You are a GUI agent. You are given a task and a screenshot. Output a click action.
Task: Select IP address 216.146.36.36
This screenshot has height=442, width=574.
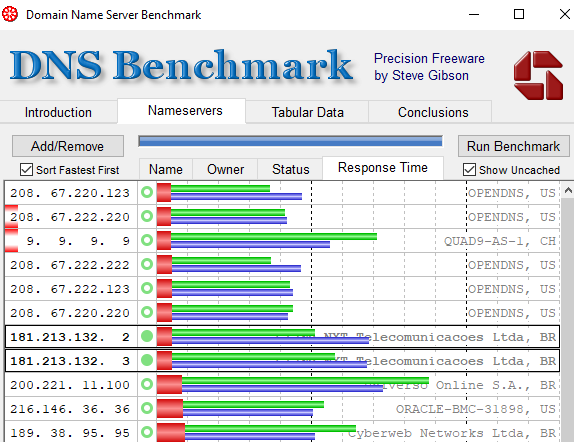point(70,409)
